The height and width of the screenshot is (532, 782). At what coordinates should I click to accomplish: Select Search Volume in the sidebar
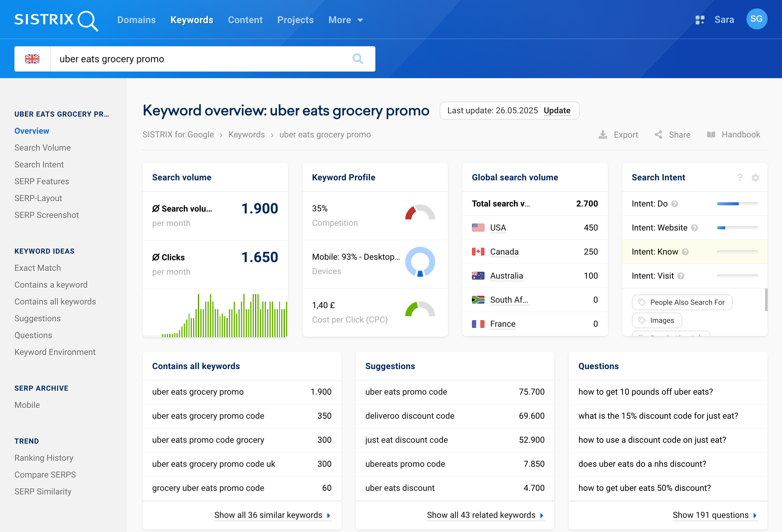pyautogui.click(x=43, y=148)
